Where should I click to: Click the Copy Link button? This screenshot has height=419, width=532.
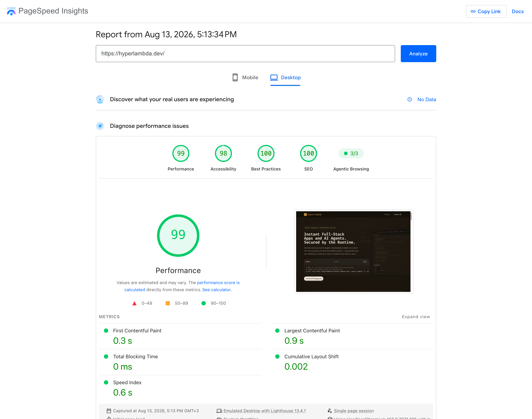point(486,11)
